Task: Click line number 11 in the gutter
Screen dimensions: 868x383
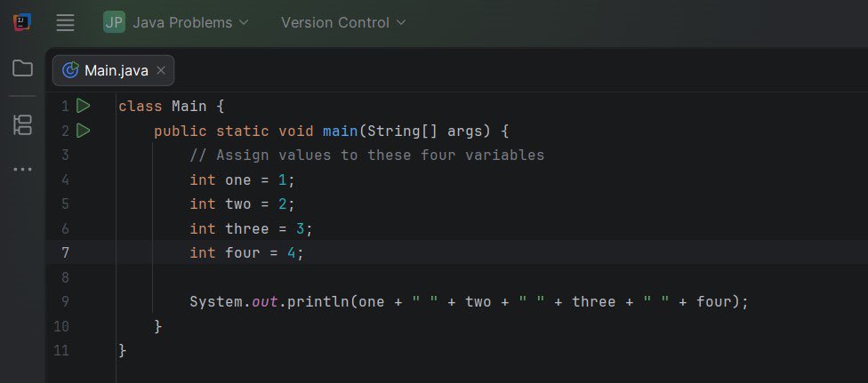Action: tap(62, 350)
